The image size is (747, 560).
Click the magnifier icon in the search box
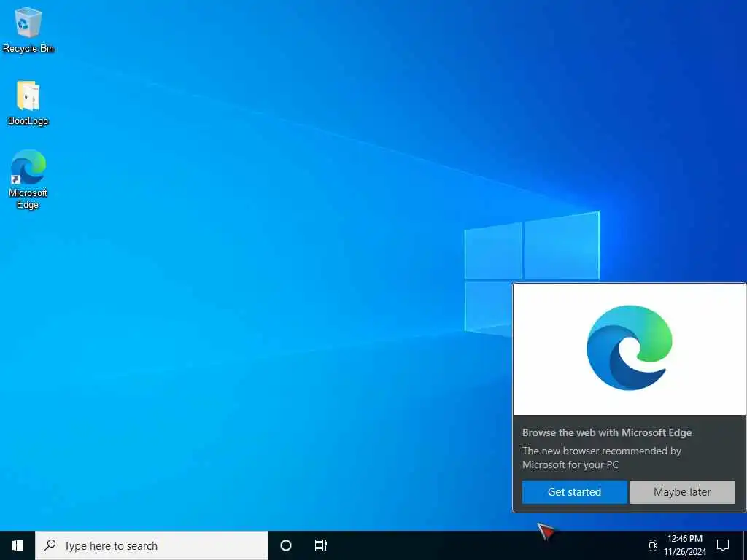[50, 545]
